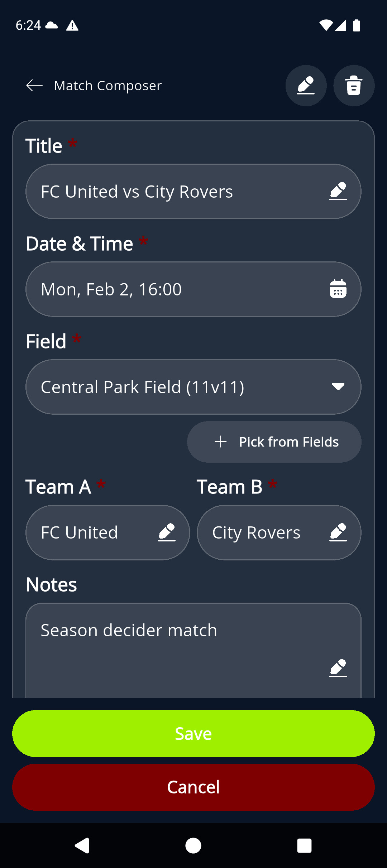Tap the back arrow beside Match Composer

pyautogui.click(x=34, y=86)
